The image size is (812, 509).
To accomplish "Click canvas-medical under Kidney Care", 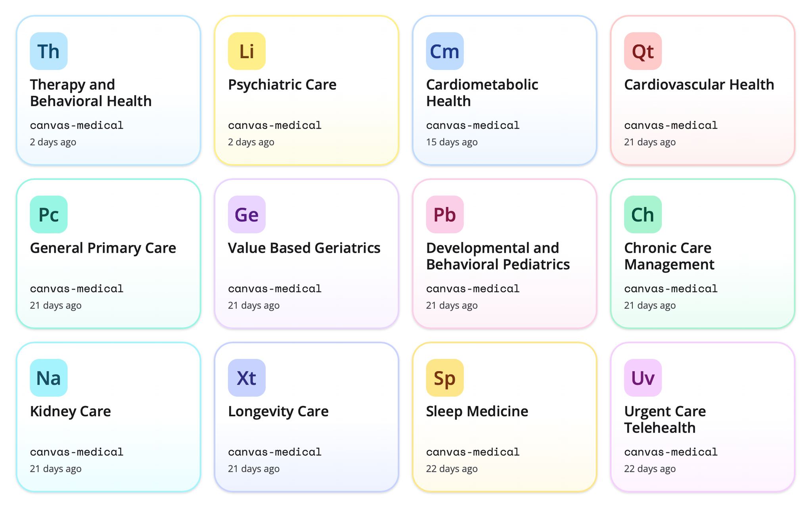I will pyautogui.click(x=77, y=452).
